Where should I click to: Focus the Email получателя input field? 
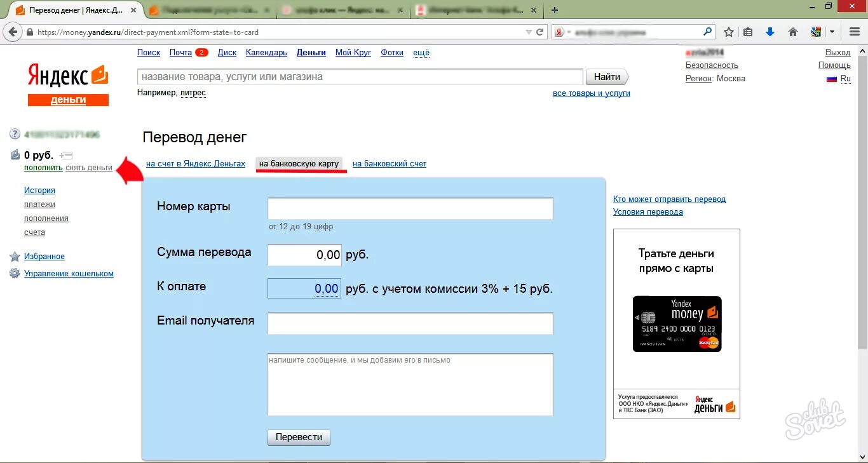410,323
